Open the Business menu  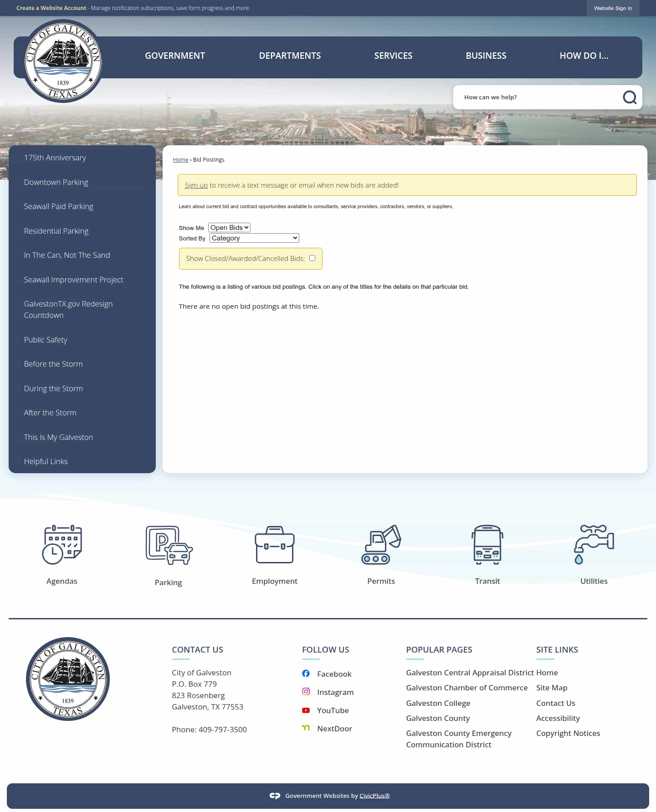[x=486, y=56]
